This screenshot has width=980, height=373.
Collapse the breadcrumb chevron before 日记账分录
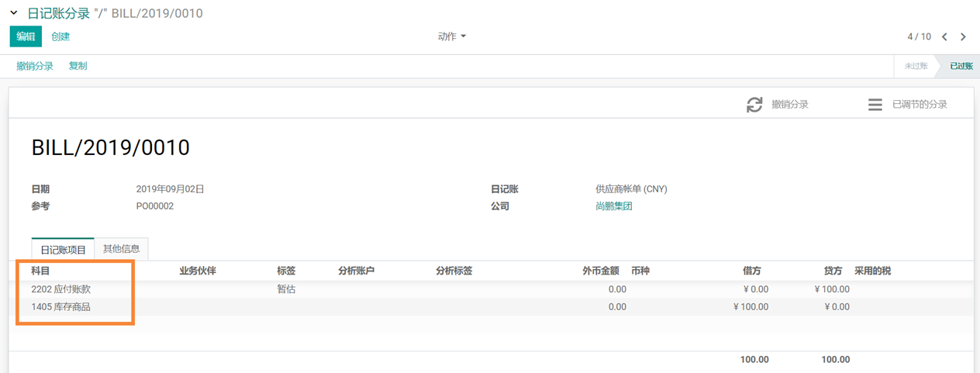coord(14,13)
